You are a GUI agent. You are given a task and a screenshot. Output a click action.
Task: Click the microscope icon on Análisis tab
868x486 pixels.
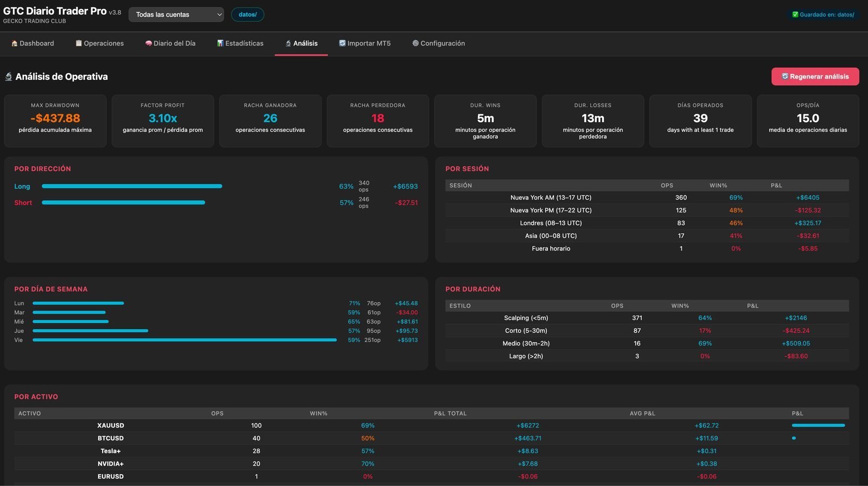pyautogui.click(x=289, y=43)
